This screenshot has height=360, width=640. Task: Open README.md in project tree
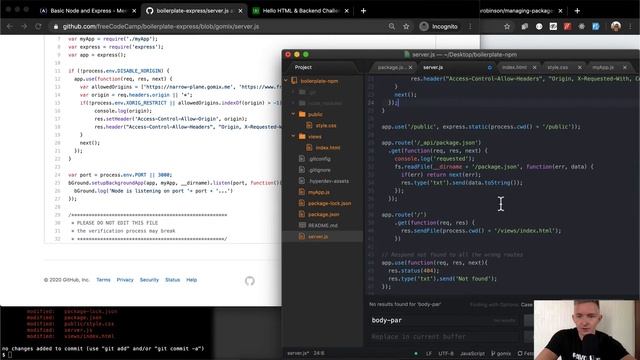pyautogui.click(x=322, y=225)
